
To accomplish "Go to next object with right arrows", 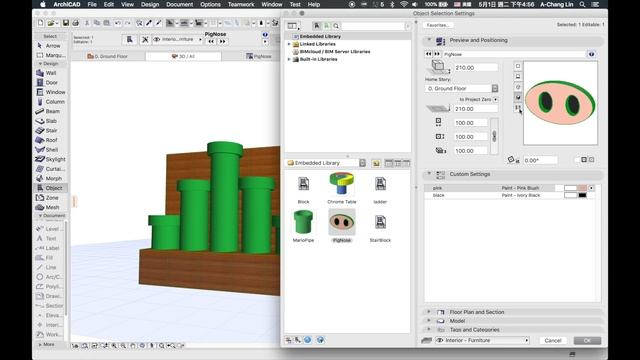I will coord(437,54).
